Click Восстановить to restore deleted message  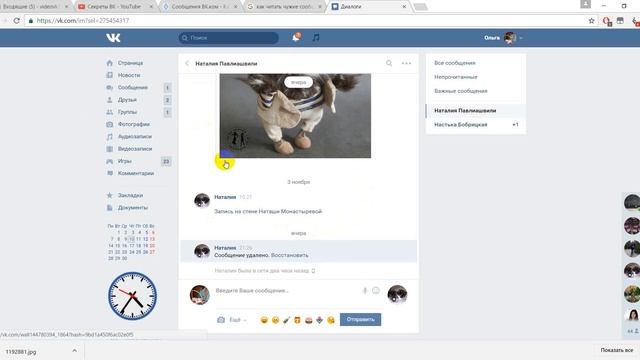click(x=290, y=255)
